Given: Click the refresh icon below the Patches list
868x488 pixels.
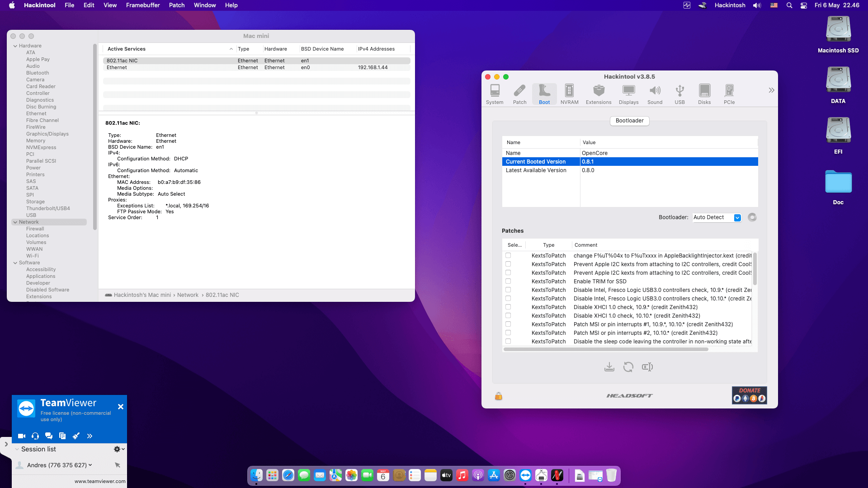Looking at the screenshot, I should (x=628, y=367).
